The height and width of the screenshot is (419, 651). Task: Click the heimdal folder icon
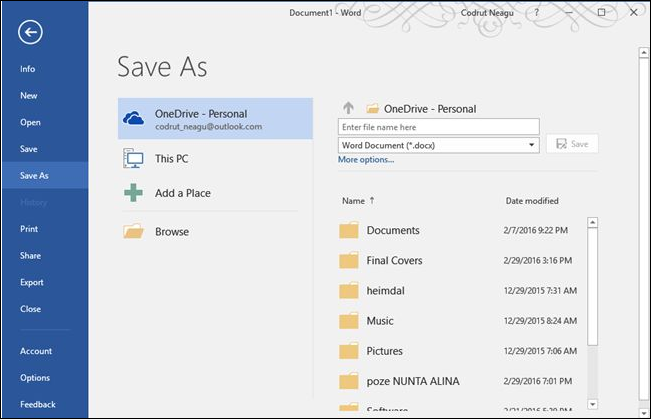pos(349,291)
